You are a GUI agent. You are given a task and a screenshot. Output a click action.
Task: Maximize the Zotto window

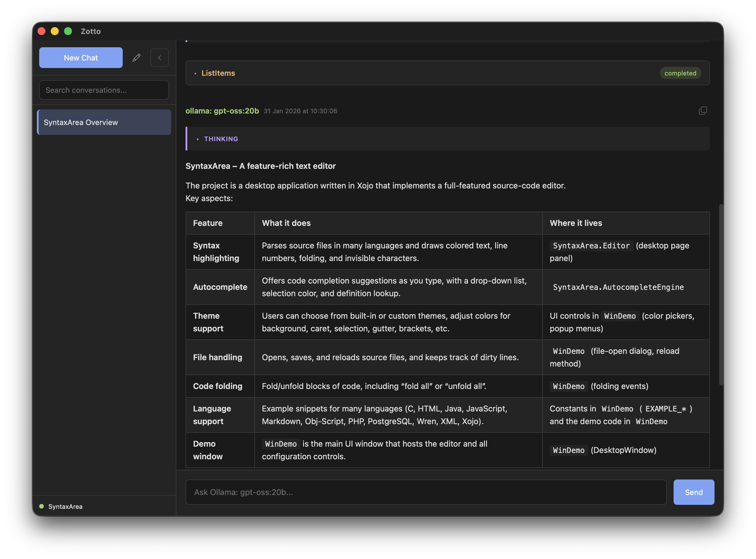point(68,31)
